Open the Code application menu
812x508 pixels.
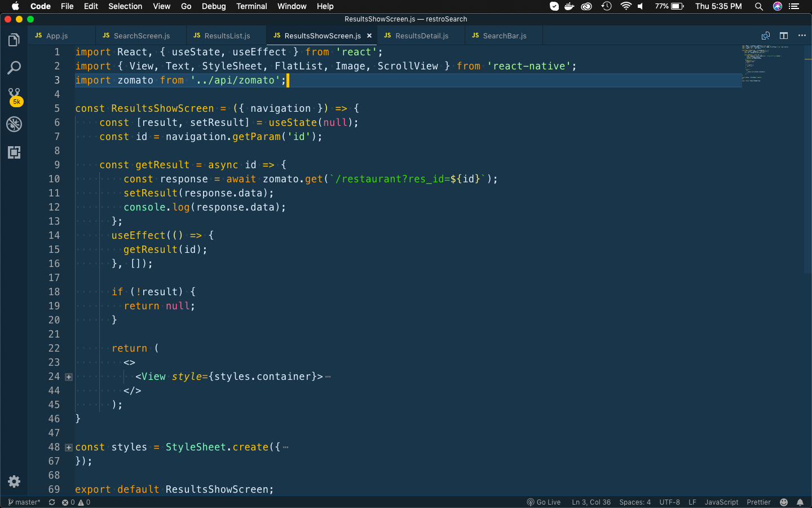(x=41, y=6)
